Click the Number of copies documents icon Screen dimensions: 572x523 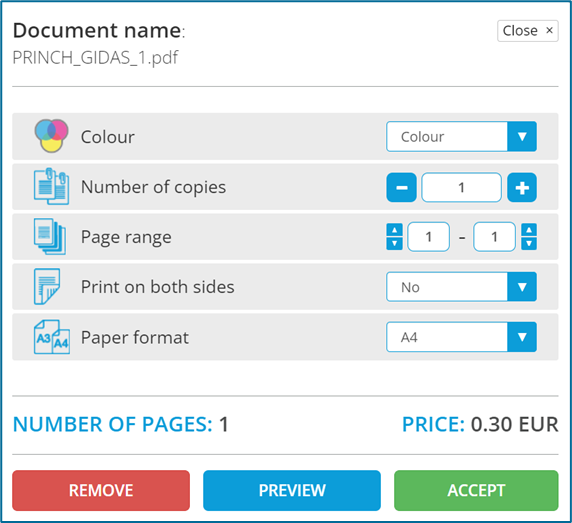click(x=51, y=186)
